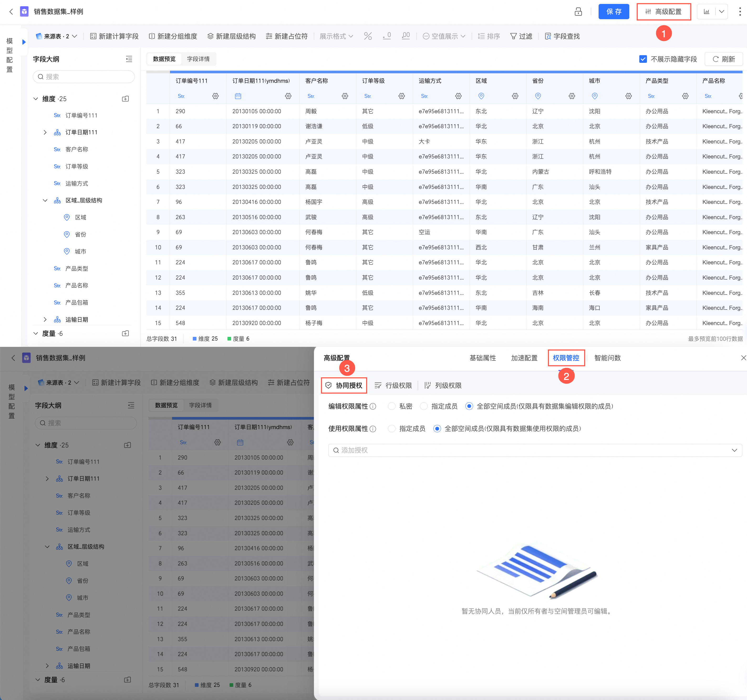
Task: Click the chart icon in top-right corner
Action: pyautogui.click(x=706, y=12)
